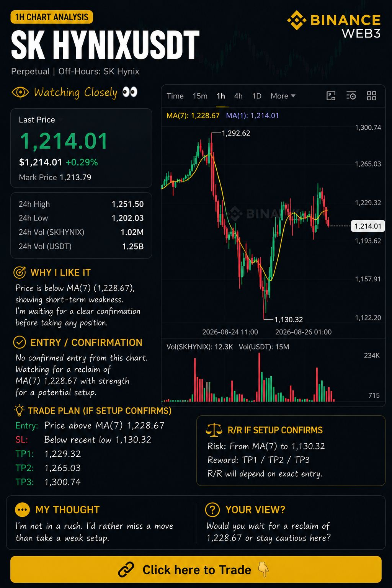Click Perpetual | Off-Hours: SK Hynix subtitle
Image resolution: width=392 pixels, height=588 pixels.
pos(75,72)
